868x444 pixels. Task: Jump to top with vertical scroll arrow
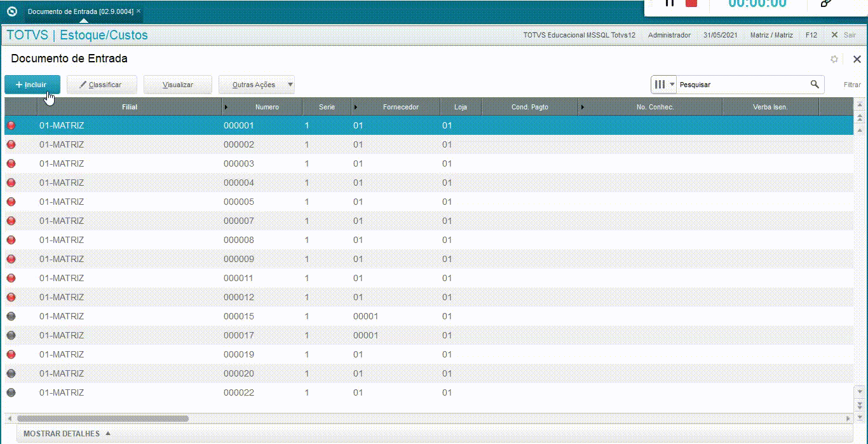point(860,105)
